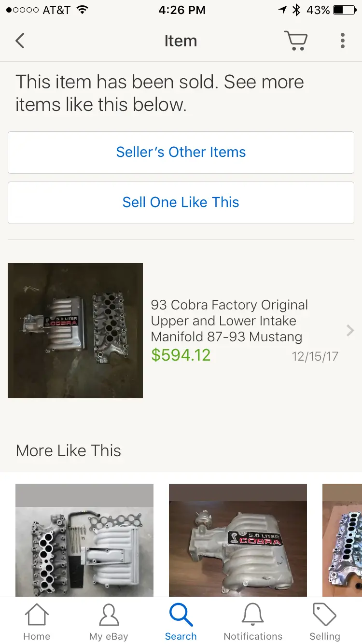Tap Seller's Other Items button
Viewport: 362px width, 644px height.
[181, 153]
